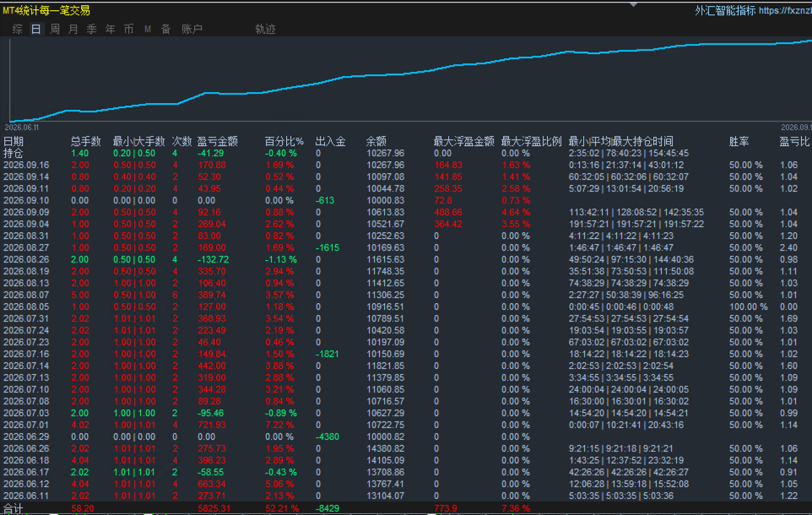812x515 pixels.
Task: Click the balance value 14380.82
Action: [385, 448]
